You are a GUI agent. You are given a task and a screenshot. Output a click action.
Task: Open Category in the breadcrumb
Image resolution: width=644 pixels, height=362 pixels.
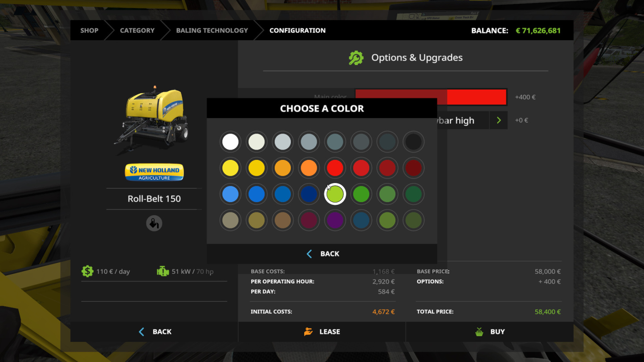137,30
